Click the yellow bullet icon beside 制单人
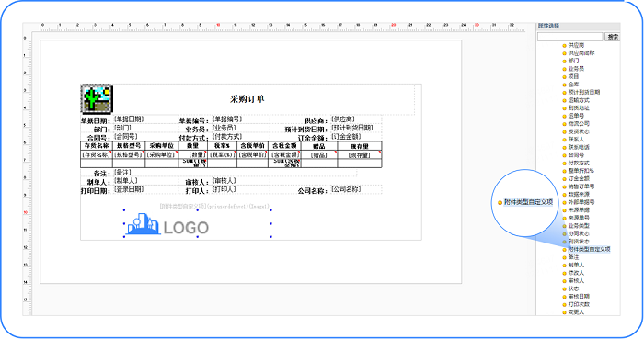 click(x=564, y=266)
